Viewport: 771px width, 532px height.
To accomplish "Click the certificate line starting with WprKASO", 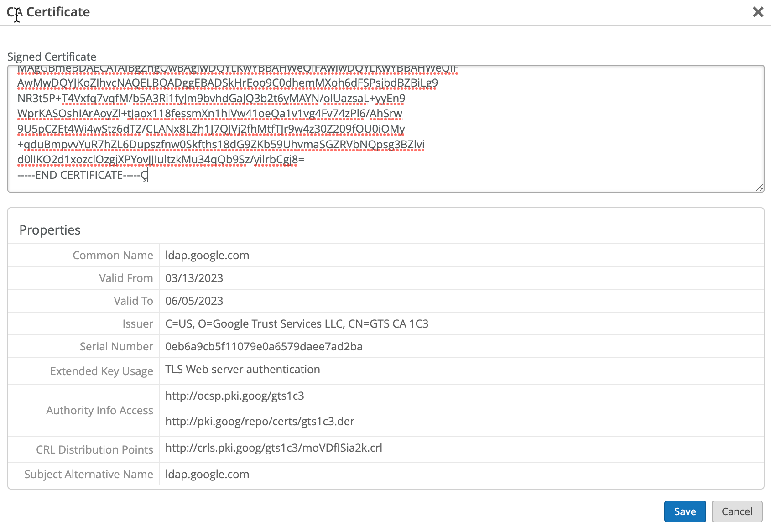I will tap(209, 114).
